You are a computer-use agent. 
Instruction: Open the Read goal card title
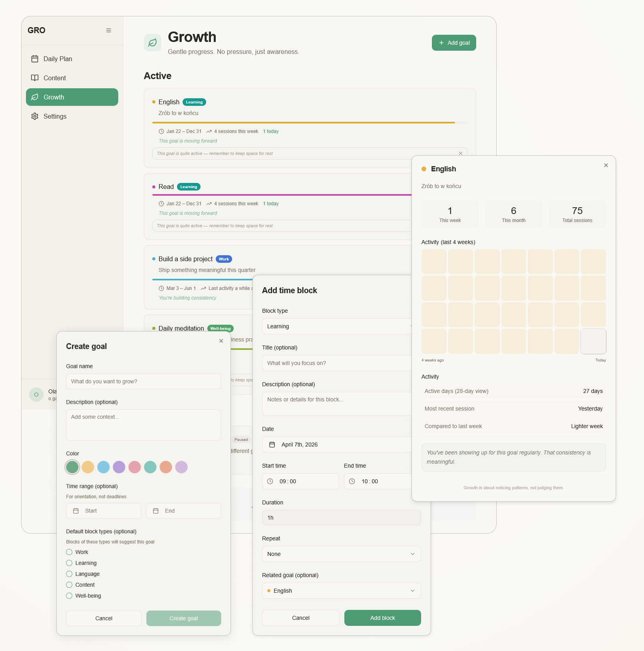[x=166, y=187]
